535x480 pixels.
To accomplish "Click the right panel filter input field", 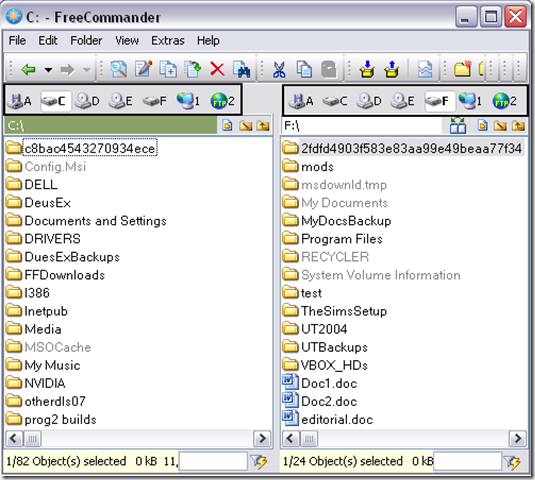I will coord(467,462).
